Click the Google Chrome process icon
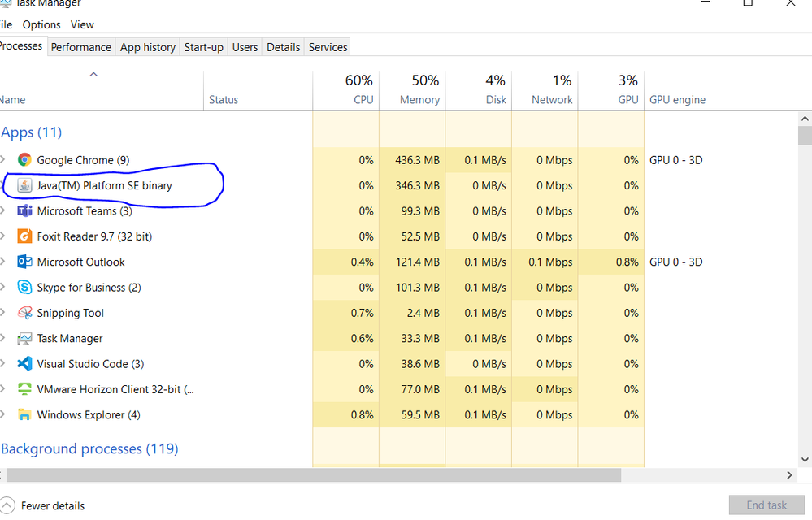The height and width of the screenshot is (520, 812). point(24,160)
